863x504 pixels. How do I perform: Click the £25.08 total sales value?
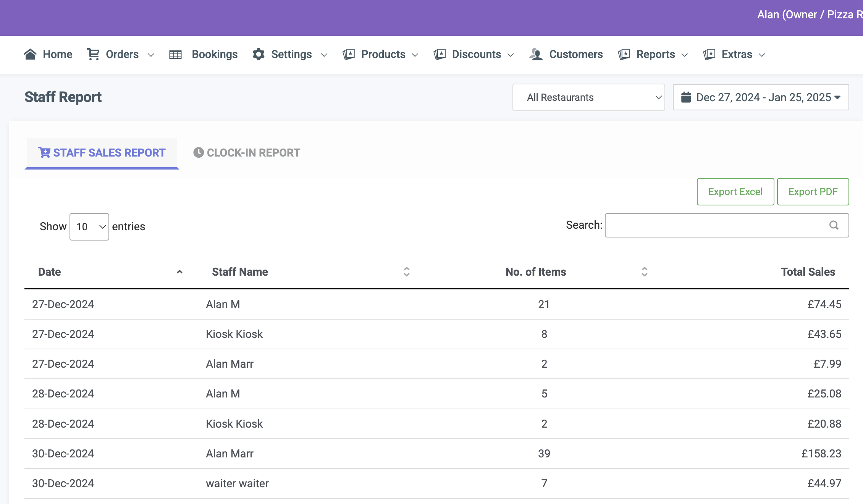point(824,394)
